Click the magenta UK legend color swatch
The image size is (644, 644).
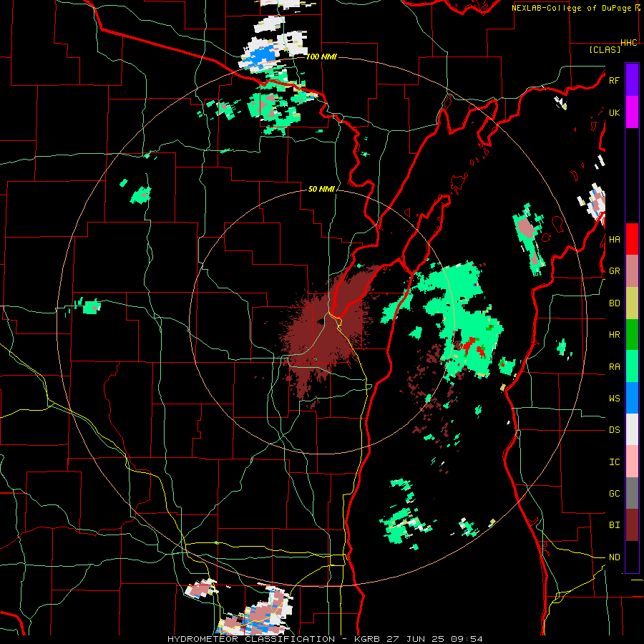point(632,112)
